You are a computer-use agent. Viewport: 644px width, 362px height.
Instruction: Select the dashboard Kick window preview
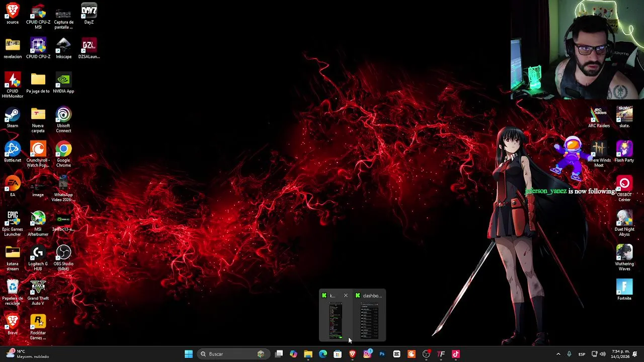click(369, 320)
